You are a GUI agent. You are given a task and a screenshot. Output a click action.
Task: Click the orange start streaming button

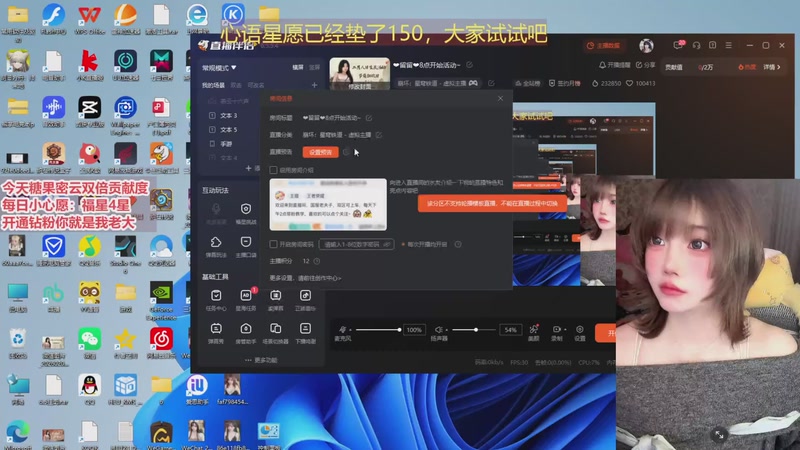pos(606,333)
